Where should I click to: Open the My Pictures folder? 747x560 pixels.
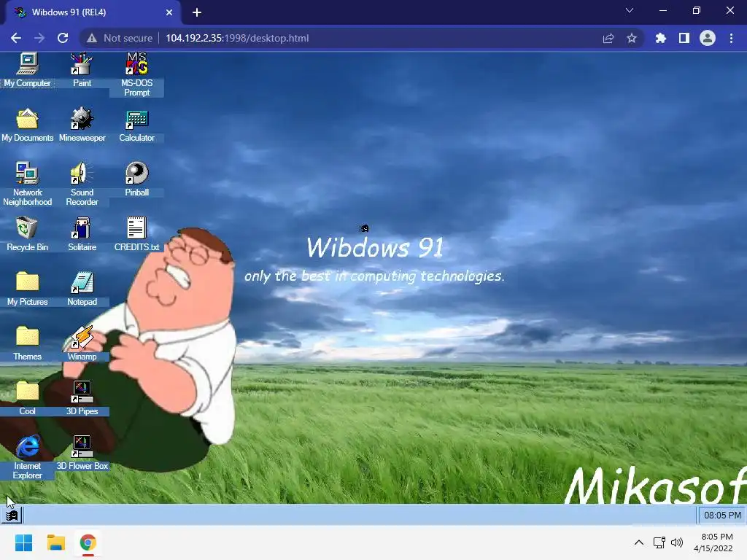tap(27, 289)
